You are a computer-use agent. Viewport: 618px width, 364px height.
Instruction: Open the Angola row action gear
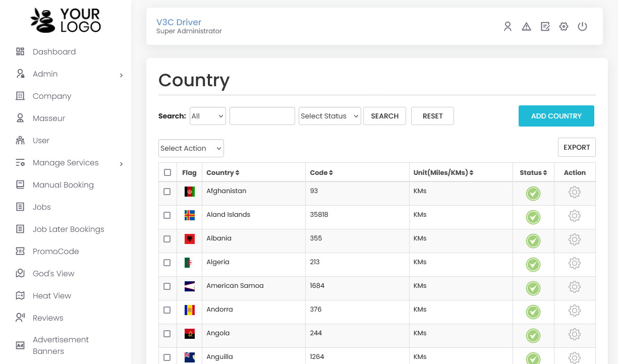click(x=575, y=334)
